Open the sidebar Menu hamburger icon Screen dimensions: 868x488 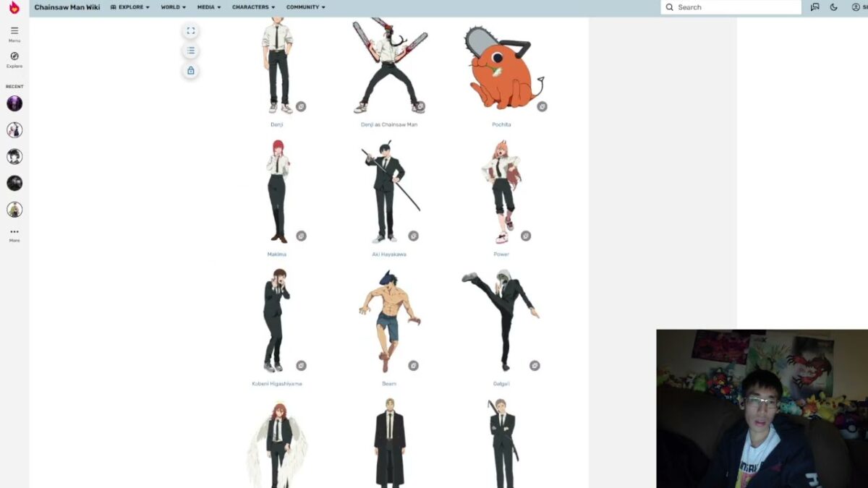(14, 31)
